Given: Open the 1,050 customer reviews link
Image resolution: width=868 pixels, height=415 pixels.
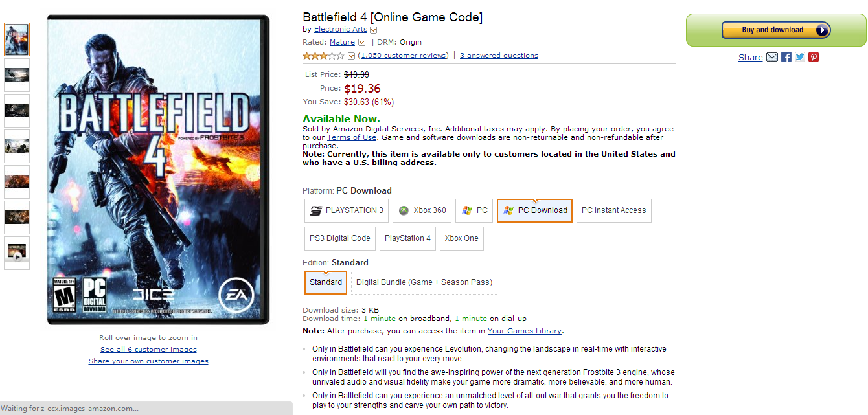Looking at the screenshot, I should (403, 56).
